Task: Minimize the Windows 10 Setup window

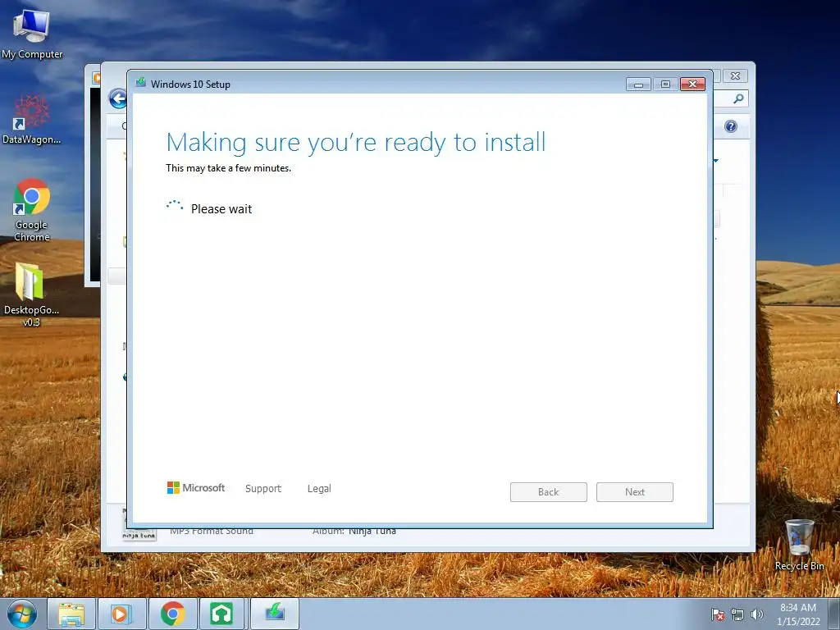Action: (x=638, y=84)
